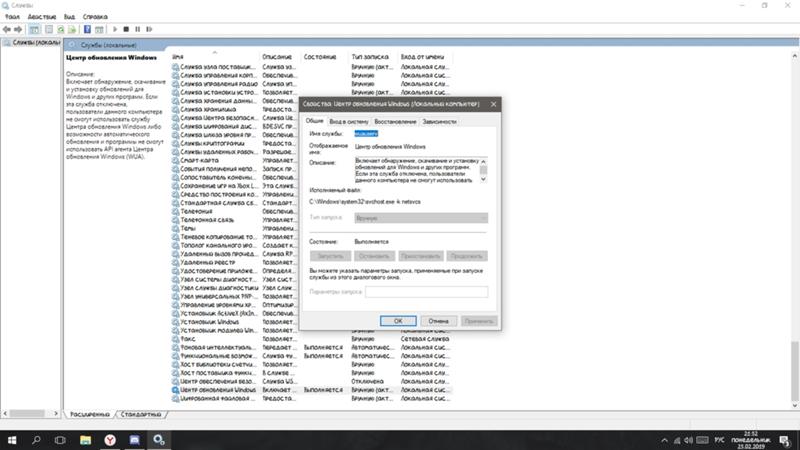Open the Windows Start menu
This screenshot has width=800, height=450.
pos(12,440)
